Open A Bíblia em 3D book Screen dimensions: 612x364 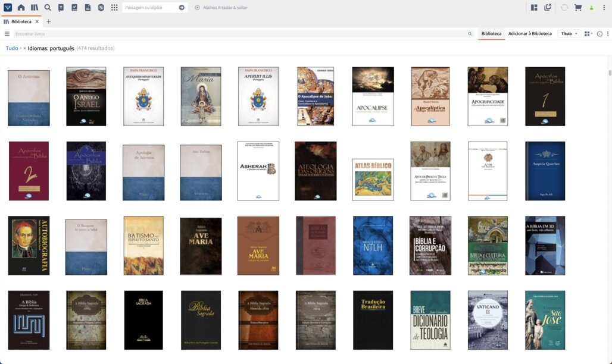(545, 246)
